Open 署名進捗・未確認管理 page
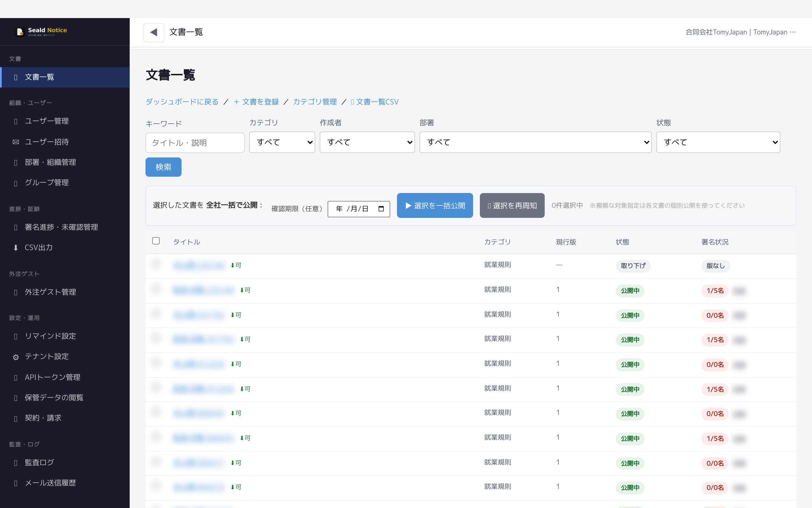 tap(65, 227)
